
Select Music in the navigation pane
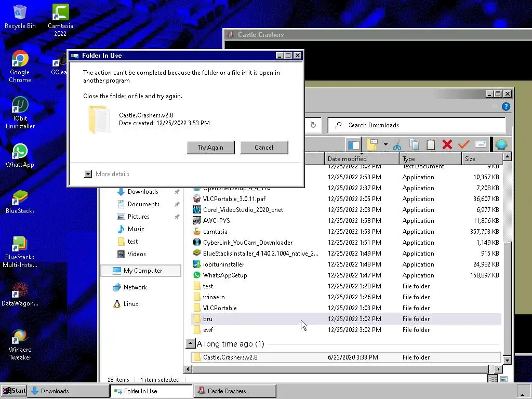click(136, 229)
